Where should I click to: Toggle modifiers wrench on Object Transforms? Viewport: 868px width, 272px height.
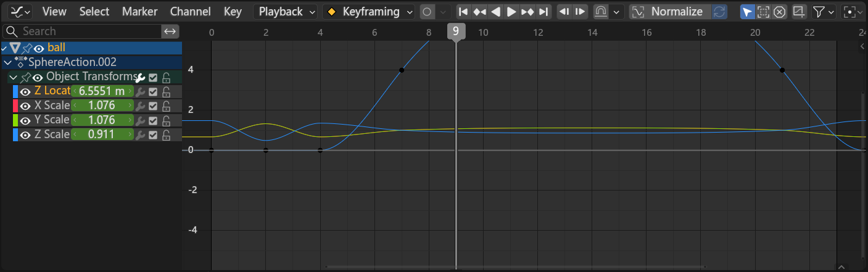(140, 77)
